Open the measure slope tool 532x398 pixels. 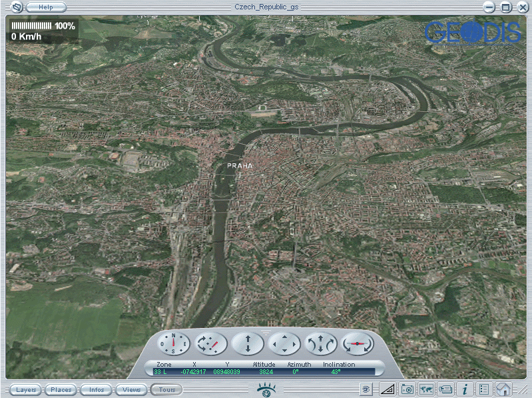tap(387, 389)
